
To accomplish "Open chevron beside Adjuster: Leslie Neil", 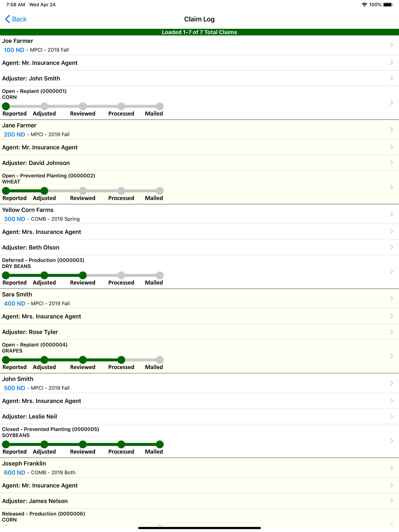I will click(391, 416).
